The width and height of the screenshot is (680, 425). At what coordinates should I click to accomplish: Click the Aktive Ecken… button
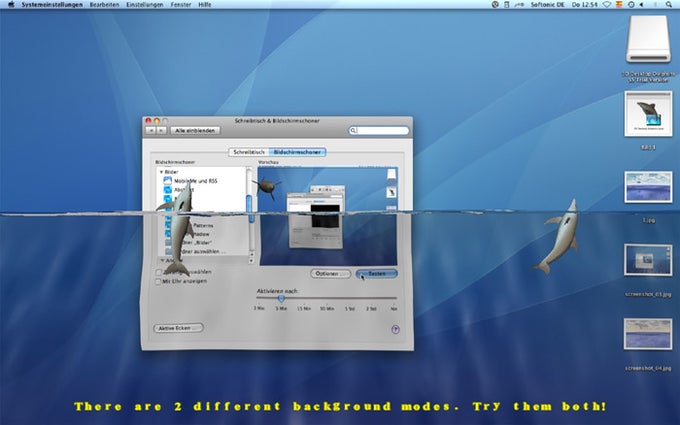click(178, 328)
